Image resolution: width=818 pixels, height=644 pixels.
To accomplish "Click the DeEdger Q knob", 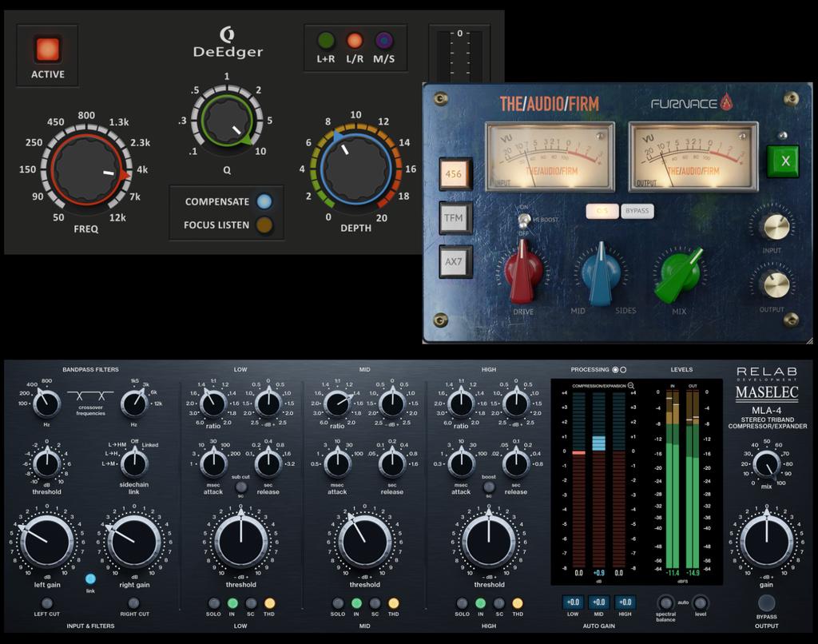I will point(226,121).
